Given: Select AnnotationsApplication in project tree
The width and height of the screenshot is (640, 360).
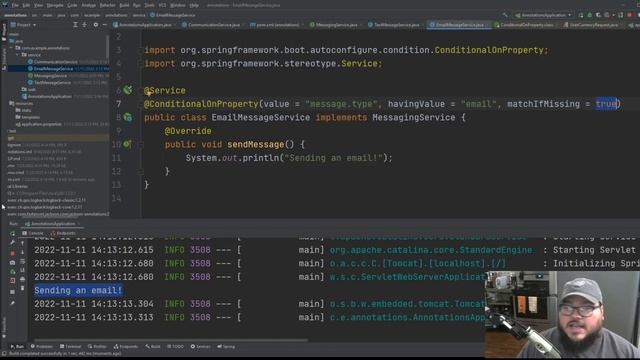Looking at the screenshot, I should point(50,96).
